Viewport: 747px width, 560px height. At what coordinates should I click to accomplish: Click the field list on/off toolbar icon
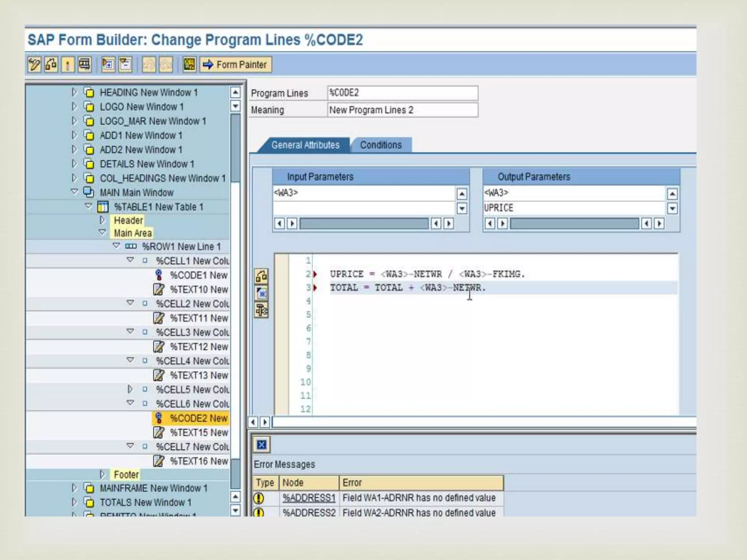point(189,65)
